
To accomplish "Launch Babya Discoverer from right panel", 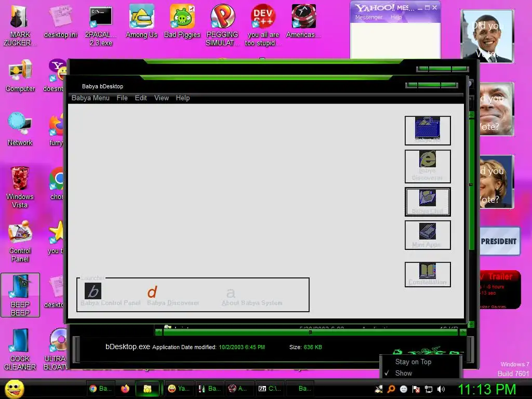I will [x=428, y=166].
